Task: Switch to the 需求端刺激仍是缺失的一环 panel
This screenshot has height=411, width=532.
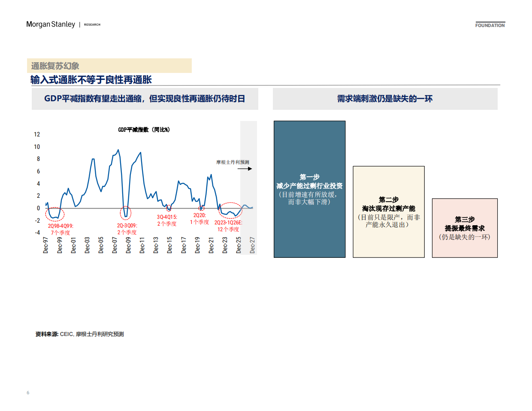Action: [385, 99]
